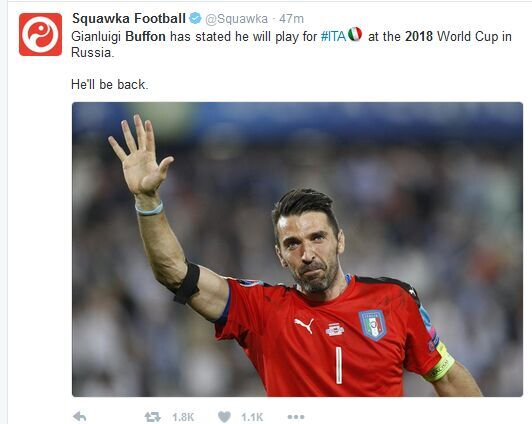The height and width of the screenshot is (424, 532).
Task: View the 1.1K likes count
Action: coord(252,417)
